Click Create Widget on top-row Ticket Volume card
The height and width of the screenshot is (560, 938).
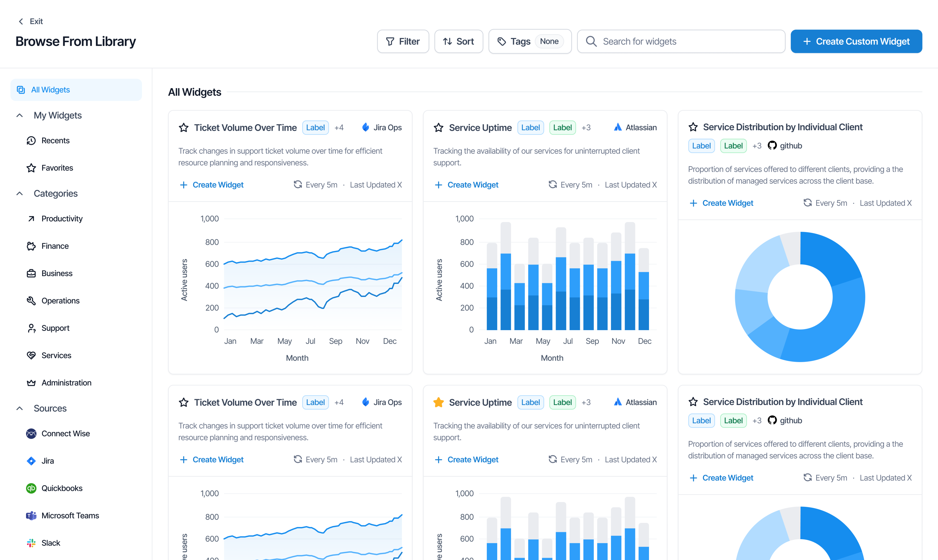211,185
